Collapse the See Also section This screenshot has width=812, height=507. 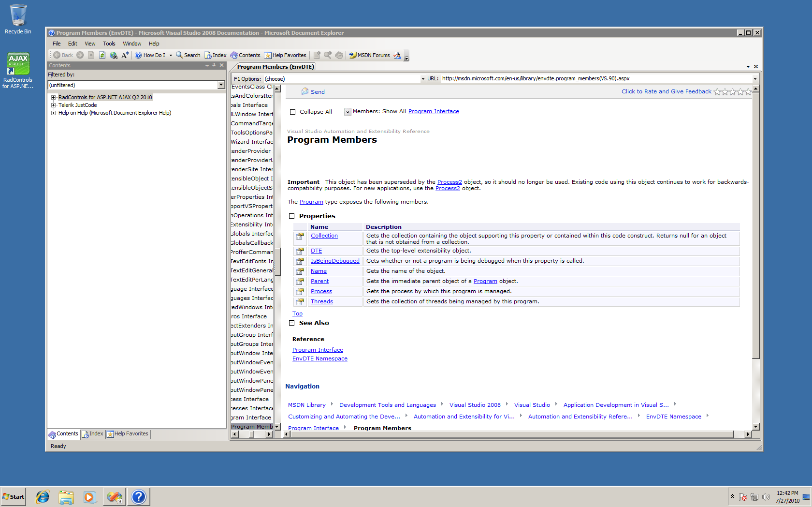(291, 323)
